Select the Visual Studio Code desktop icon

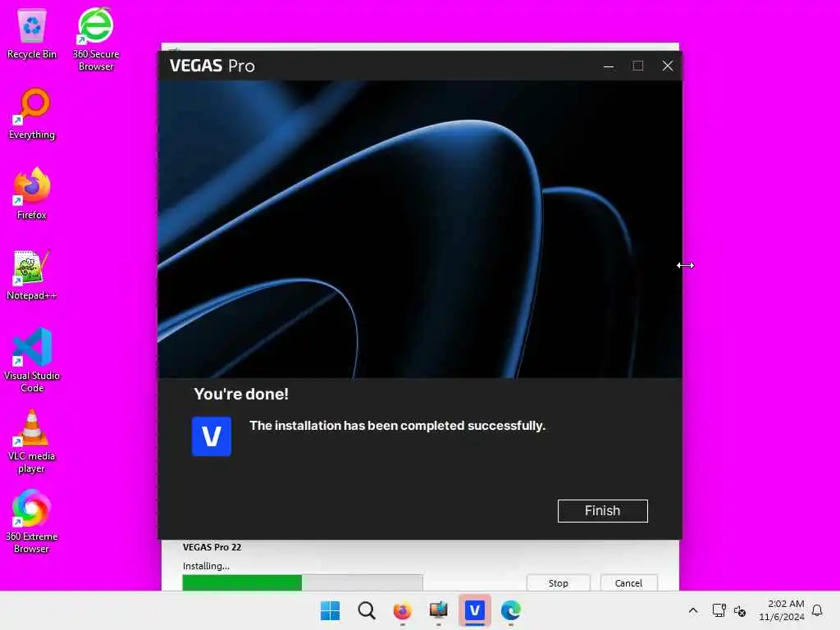pos(32,361)
